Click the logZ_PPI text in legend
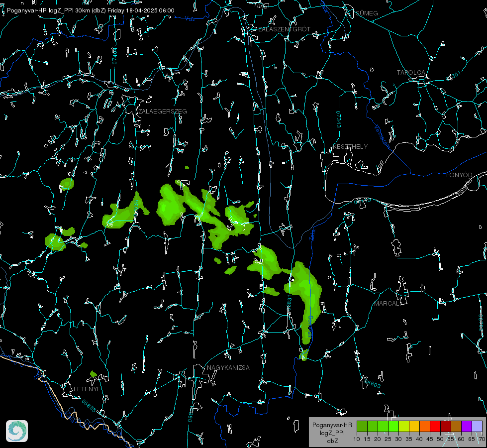The width and height of the screenshot is (487, 448). click(332, 433)
